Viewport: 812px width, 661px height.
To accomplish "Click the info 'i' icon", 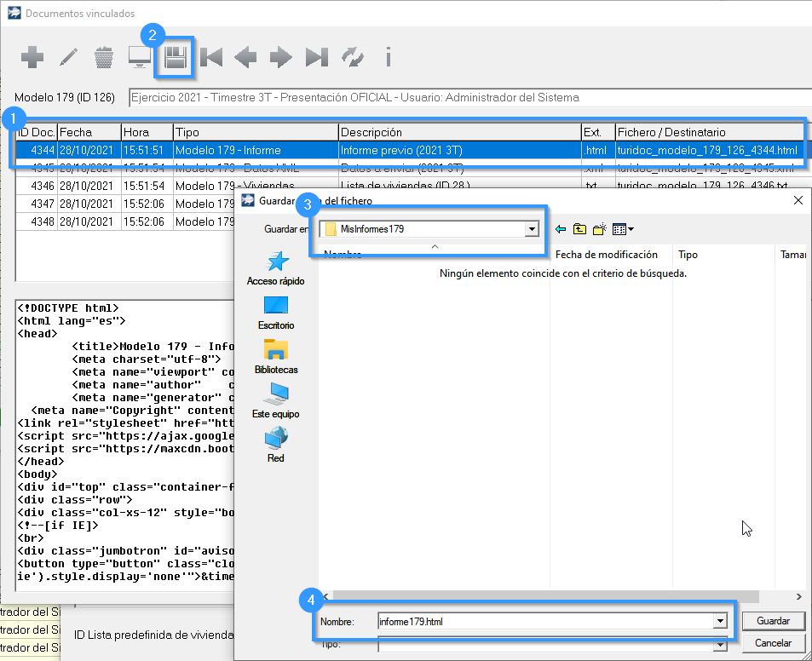I will 388,58.
